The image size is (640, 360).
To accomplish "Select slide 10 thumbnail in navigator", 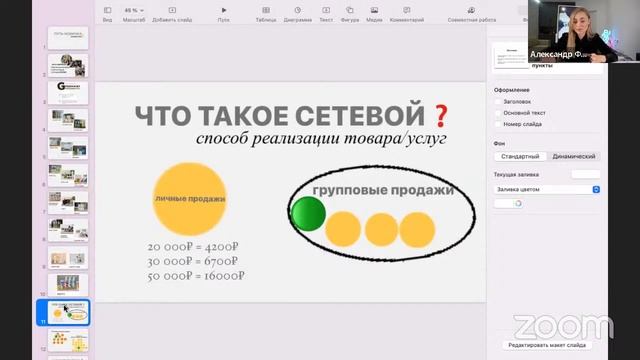I will 68,284.
